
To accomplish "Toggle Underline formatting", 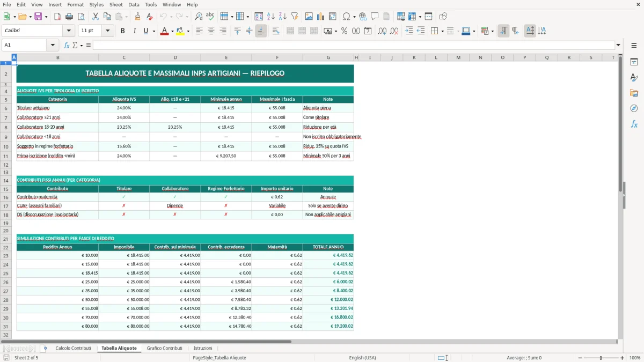I will [145, 31].
